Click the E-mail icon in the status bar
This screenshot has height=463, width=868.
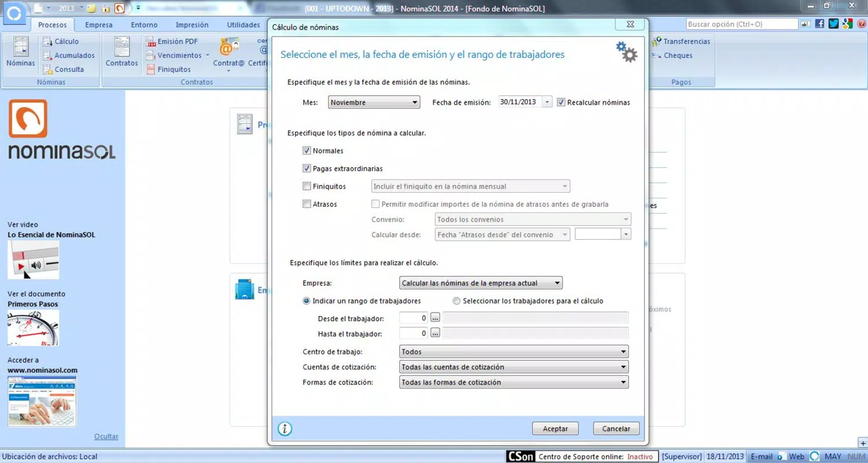point(781,457)
